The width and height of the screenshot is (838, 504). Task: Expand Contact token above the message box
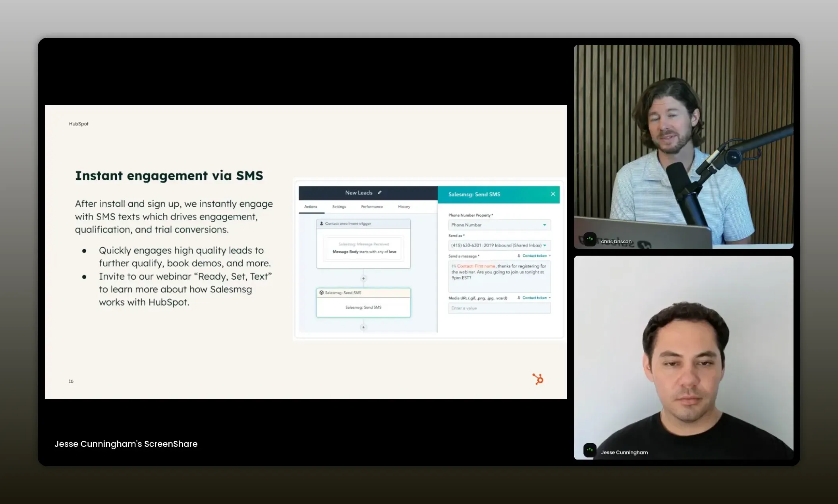click(534, 256)
